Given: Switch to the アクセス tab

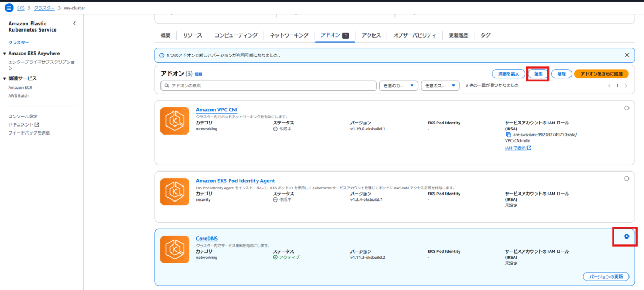Looking at the screenshot, I should (x=371, y=35).
